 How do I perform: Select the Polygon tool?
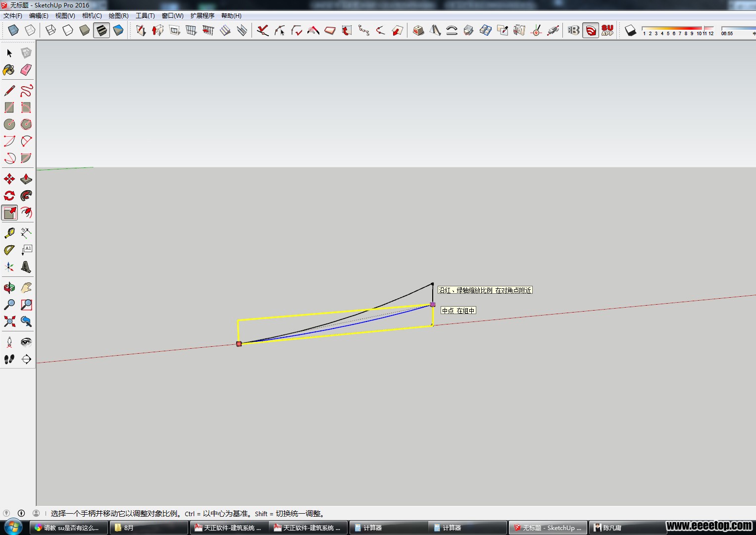pos(26,124)
